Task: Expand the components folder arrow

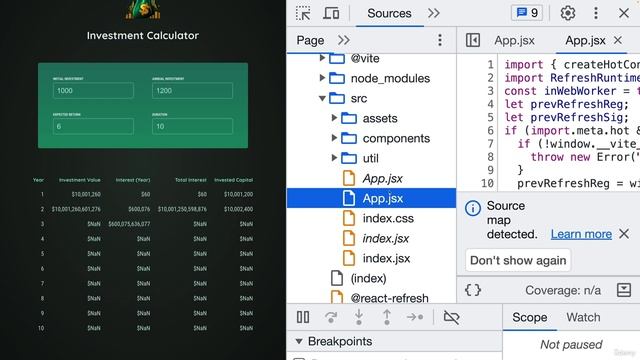Action: [334, 138]
